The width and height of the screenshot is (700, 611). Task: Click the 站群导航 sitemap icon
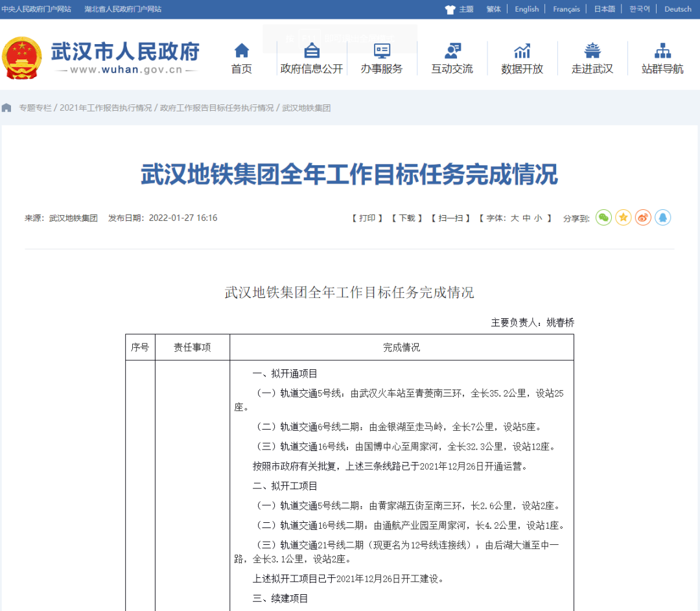pyautogui.click(x=662, y=51)
